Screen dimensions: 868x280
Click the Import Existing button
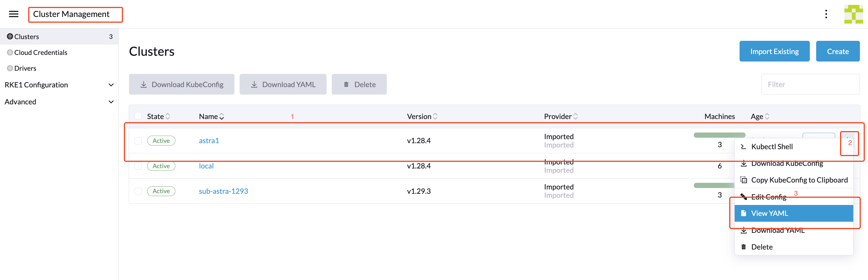pyautogui.click(x=774, y=51)
